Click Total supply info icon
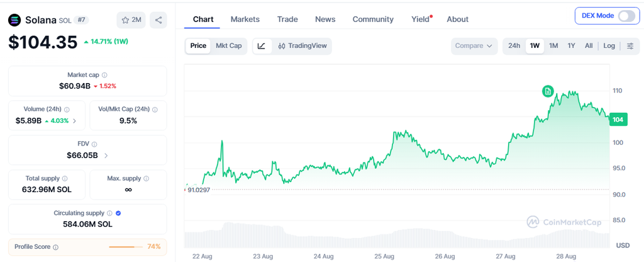The height and width of the screenshot is (262, 644). 65,179
